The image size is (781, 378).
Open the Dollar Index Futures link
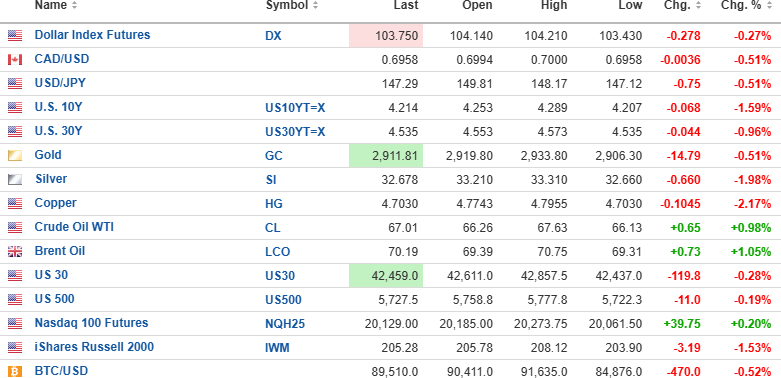point(92,35)
